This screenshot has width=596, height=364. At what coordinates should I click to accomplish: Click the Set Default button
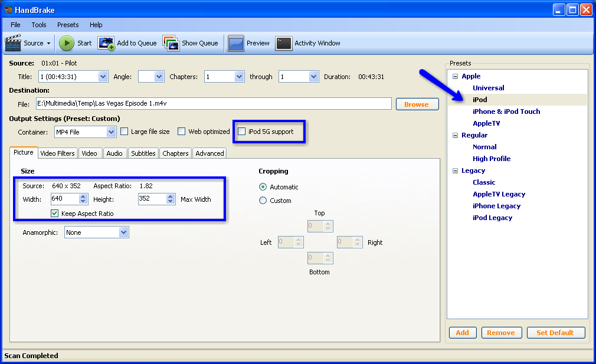pyautogui.click(x=555, y=333)
